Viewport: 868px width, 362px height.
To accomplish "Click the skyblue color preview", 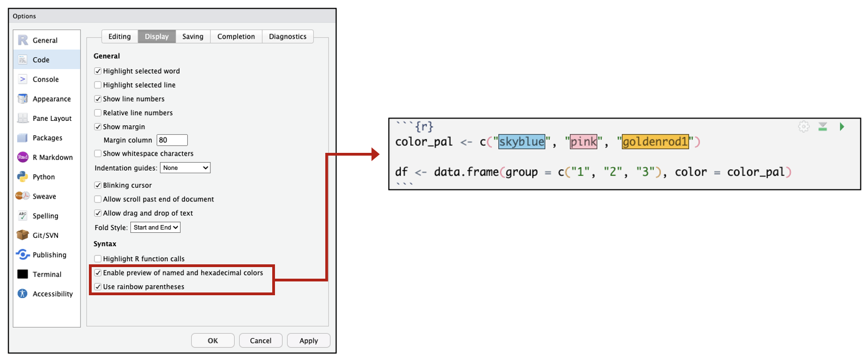I will click(521, 142).
